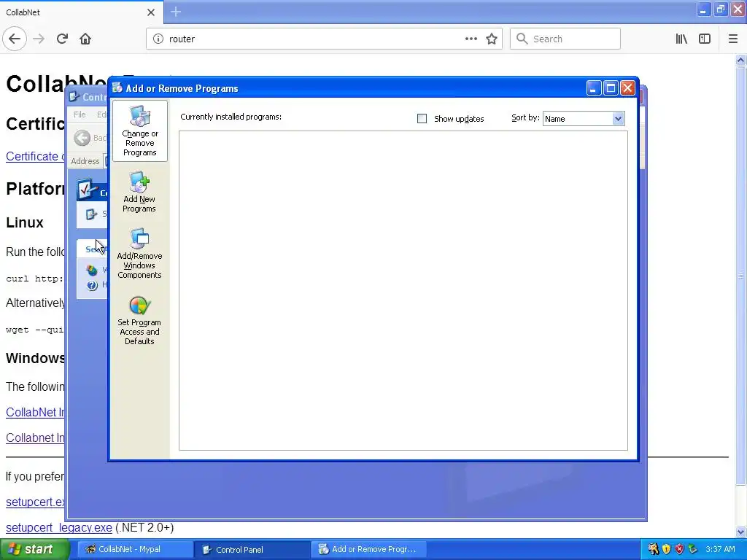Screen dimensions: 747x560
Task: Bookmark this page with star icon
Action: (492, 39)
